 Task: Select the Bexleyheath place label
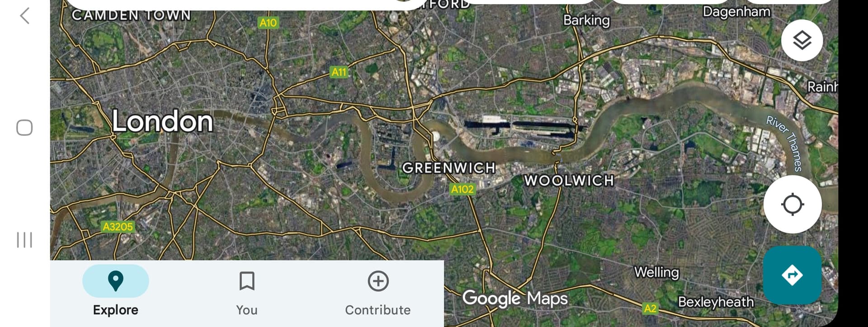716,302
